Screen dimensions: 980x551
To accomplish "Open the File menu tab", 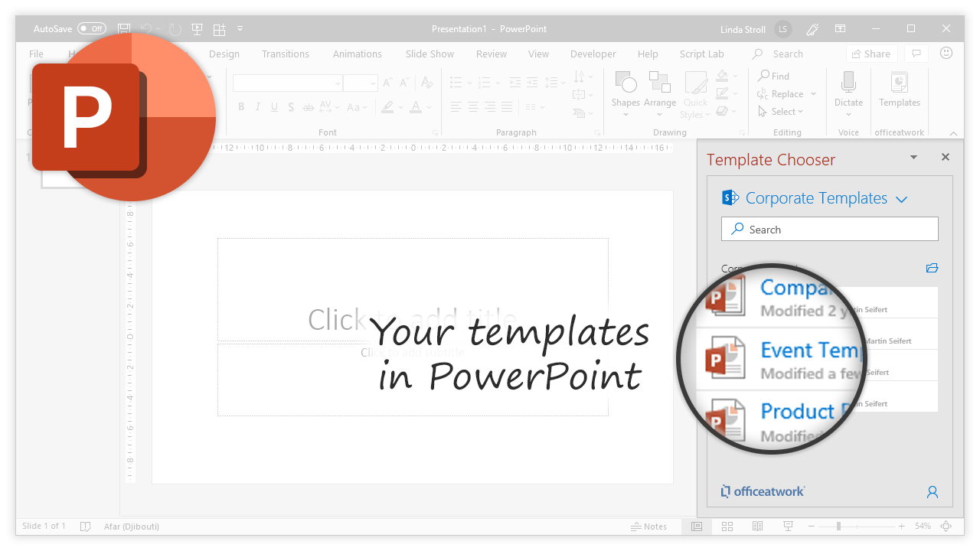I will click(x=36, y=54).
